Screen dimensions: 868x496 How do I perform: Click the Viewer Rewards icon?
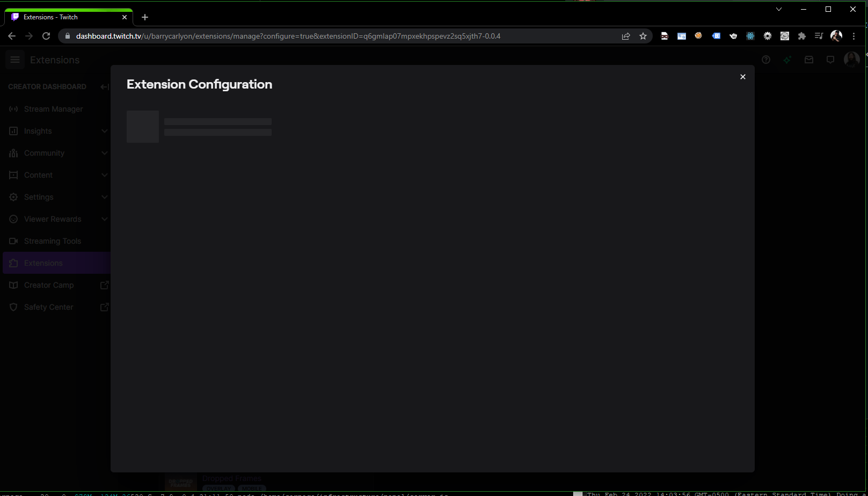[13, 219]
